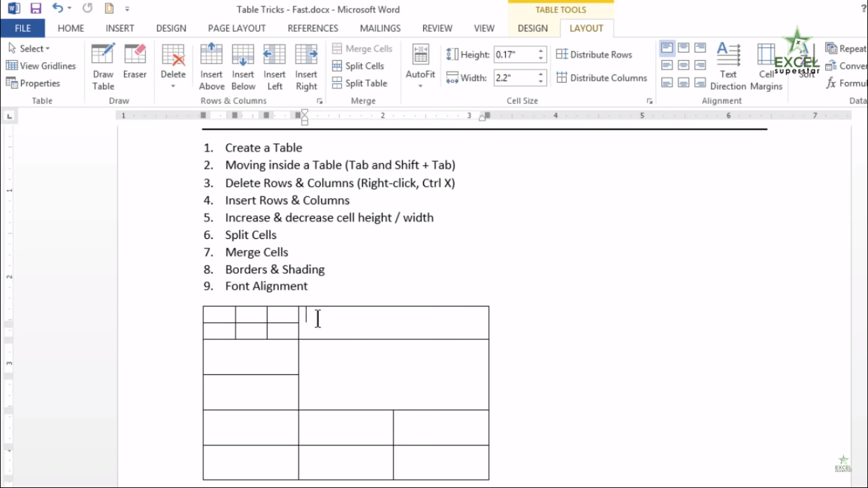Increase column Width with the up spinner

point(541,74)
